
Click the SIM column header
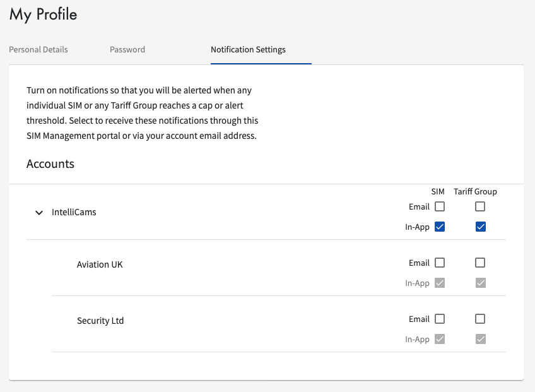pos(438,191)
